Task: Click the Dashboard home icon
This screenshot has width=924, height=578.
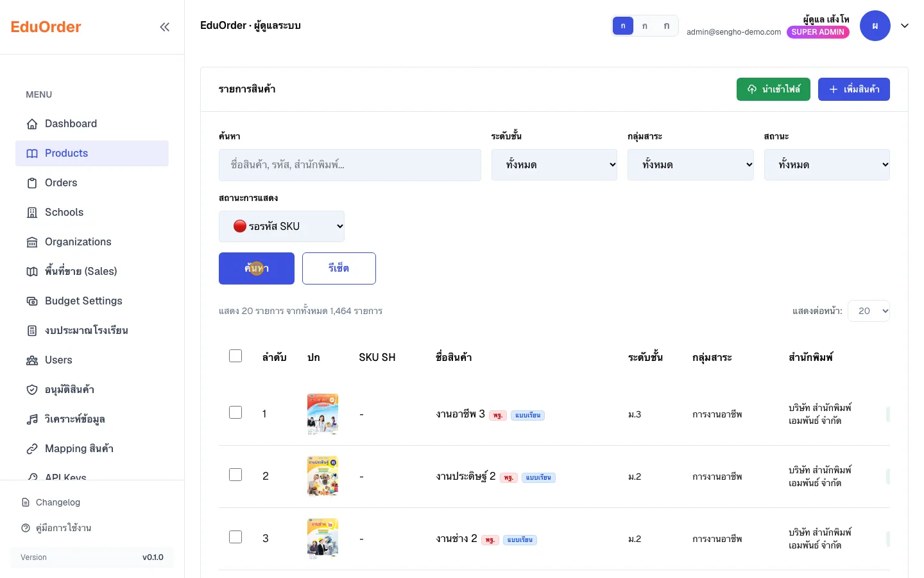Action: pos(32,124)
